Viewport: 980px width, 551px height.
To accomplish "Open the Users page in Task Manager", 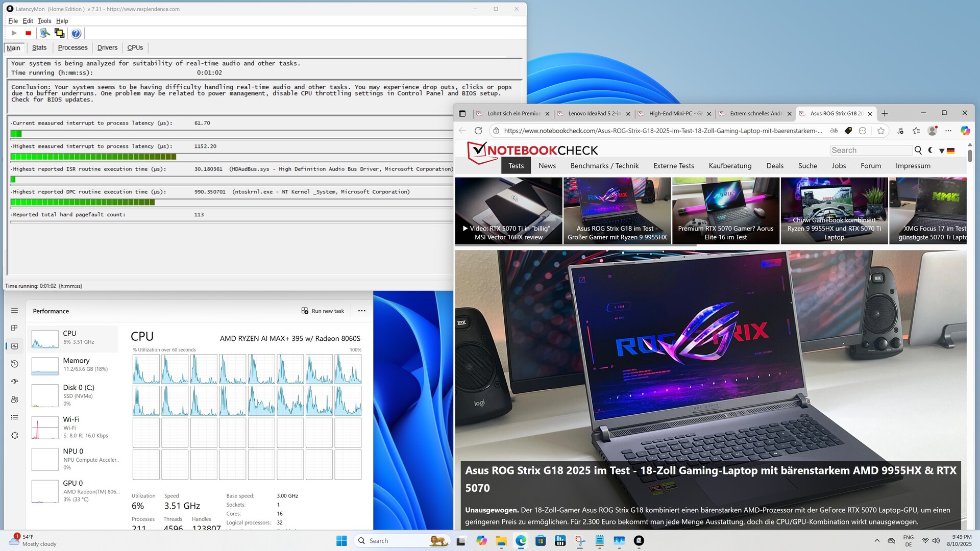I will click(14, 399).
